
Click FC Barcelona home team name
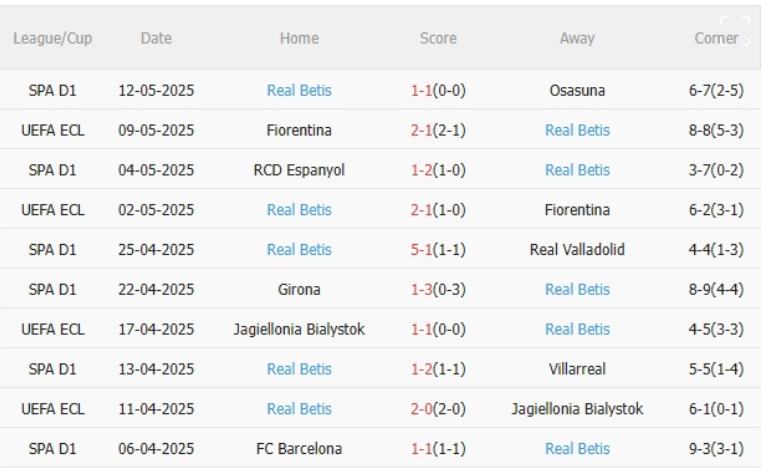click(x=299, y=448)
